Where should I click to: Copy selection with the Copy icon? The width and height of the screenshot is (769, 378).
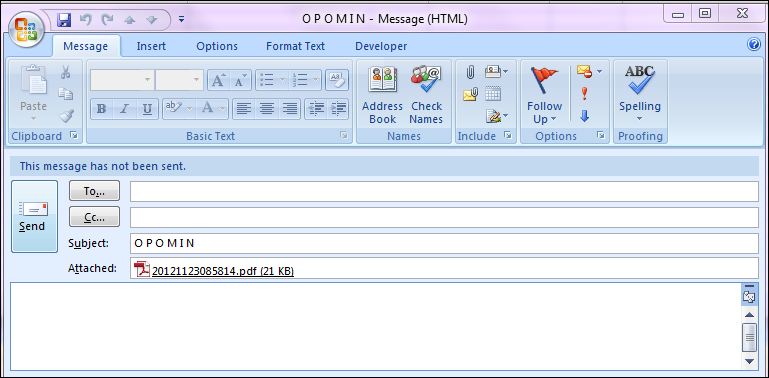[x=65, y=94]
